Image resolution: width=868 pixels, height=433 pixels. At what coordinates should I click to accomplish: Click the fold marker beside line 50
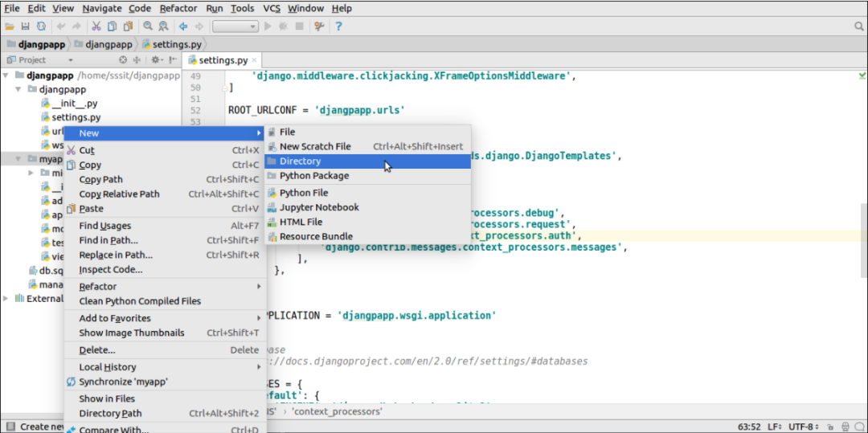pos(227,88)
